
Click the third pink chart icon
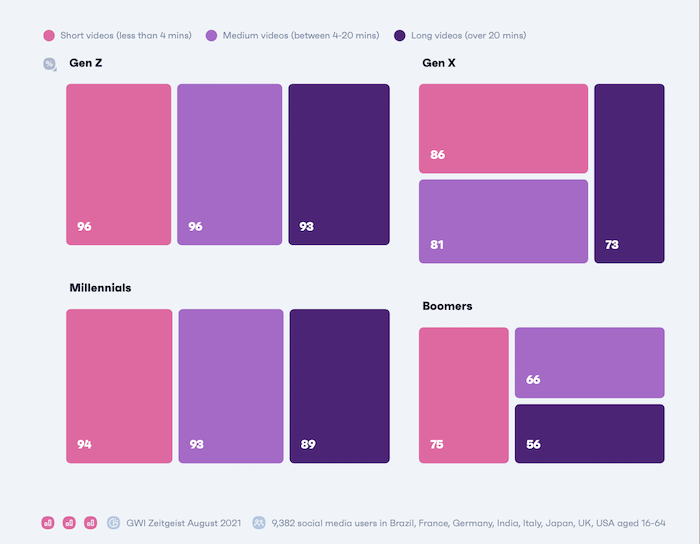pos(91,522)
